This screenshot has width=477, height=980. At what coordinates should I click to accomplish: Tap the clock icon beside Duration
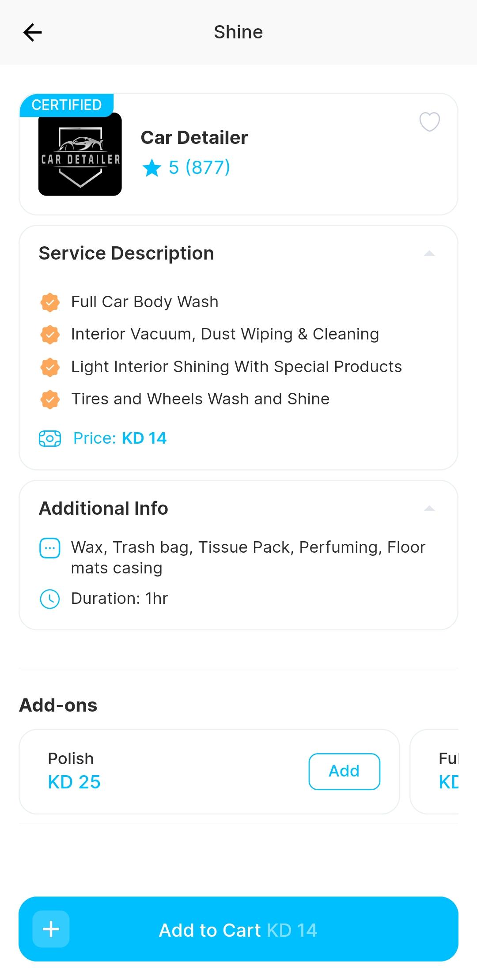(50, 599)
